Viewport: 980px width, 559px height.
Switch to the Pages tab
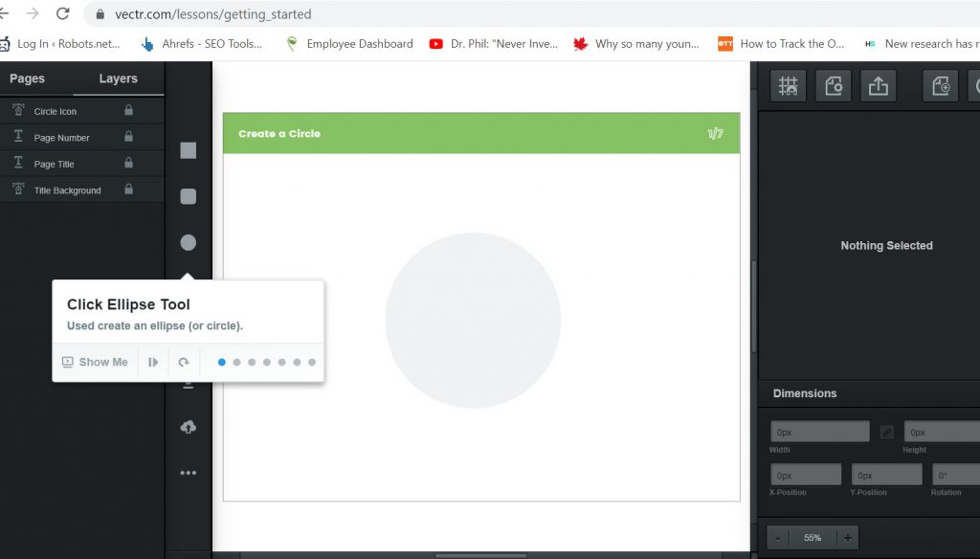[27, 78]
